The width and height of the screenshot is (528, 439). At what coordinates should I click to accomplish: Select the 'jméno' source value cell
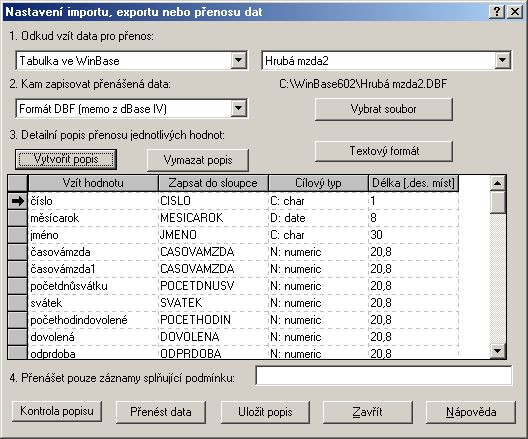tap(93, 235)
